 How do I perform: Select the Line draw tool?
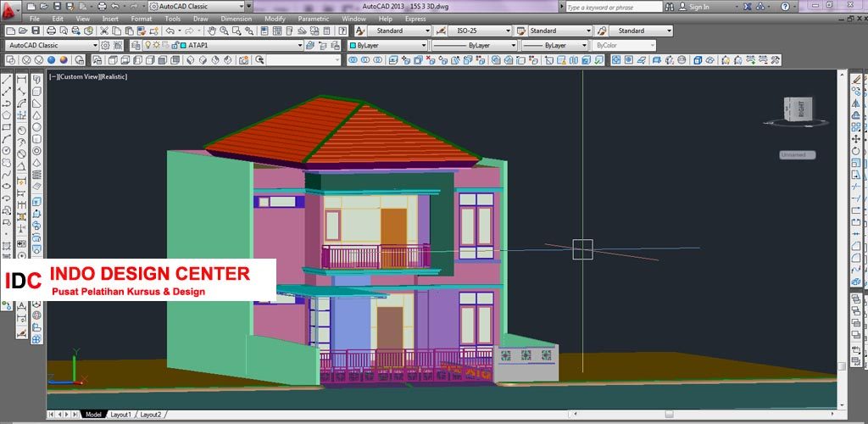tap(7, 81)
